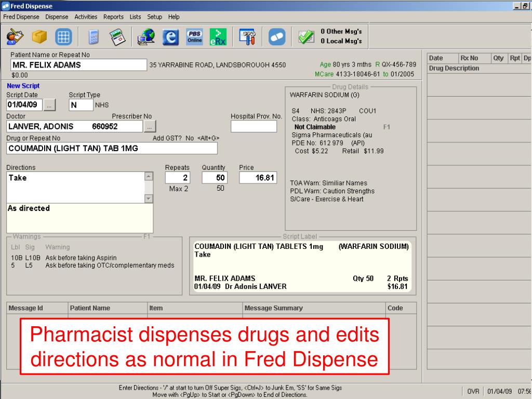Click the blue pill capsule icon
The width and height of the screenshot is (532, 399).
277,37
